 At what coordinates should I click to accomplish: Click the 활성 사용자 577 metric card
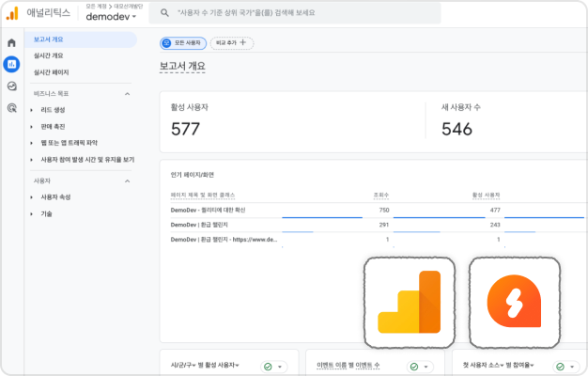[292, 121]
